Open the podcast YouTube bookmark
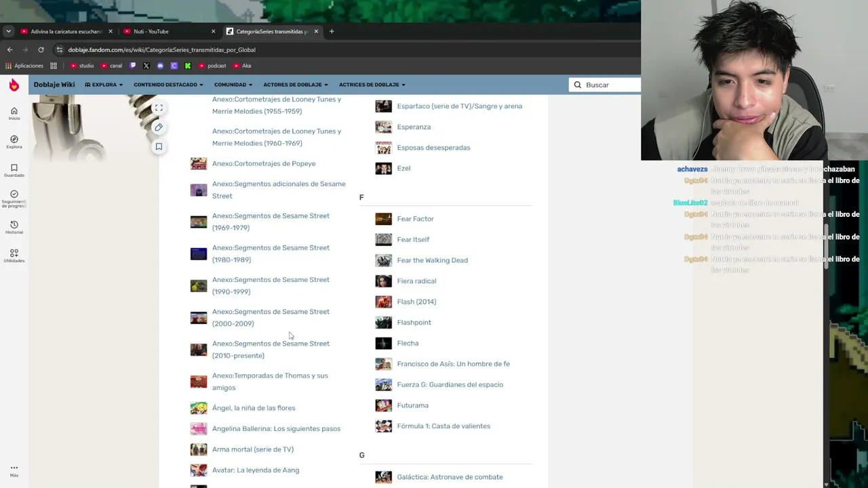 click(x=212, y=66)
